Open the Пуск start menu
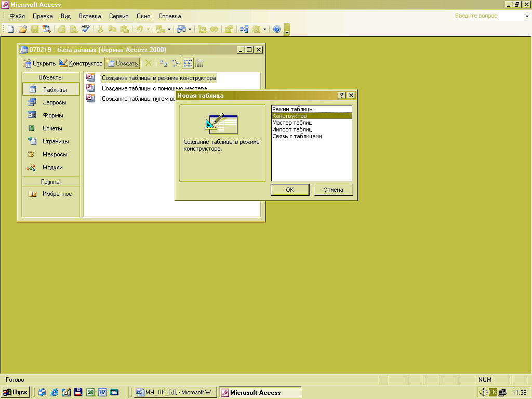Screen dimensions: 532x399 15,393
